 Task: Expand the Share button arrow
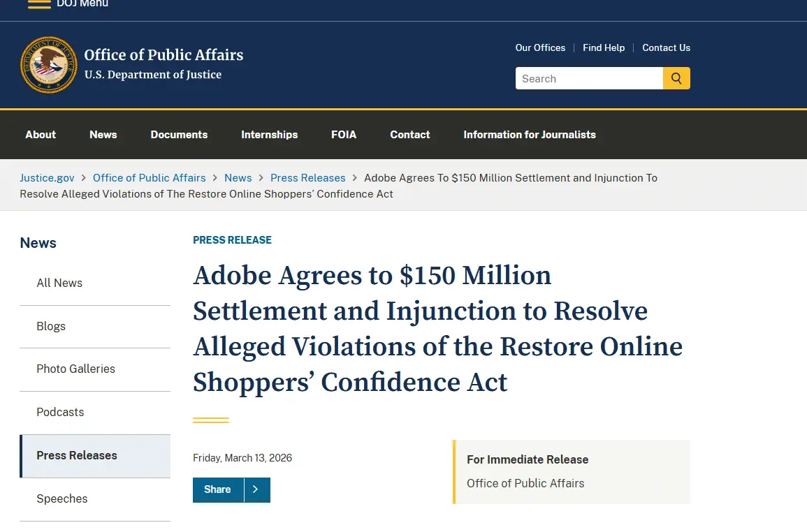256,489
